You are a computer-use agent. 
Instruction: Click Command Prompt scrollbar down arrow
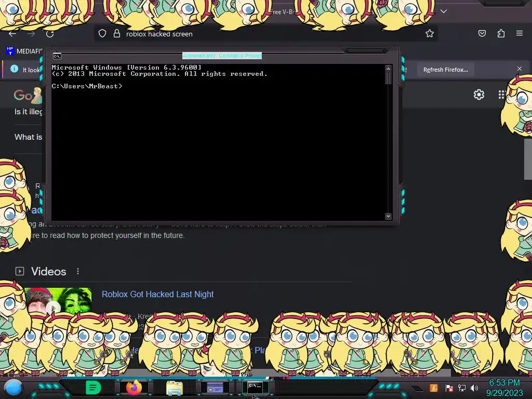pos(388,216)
